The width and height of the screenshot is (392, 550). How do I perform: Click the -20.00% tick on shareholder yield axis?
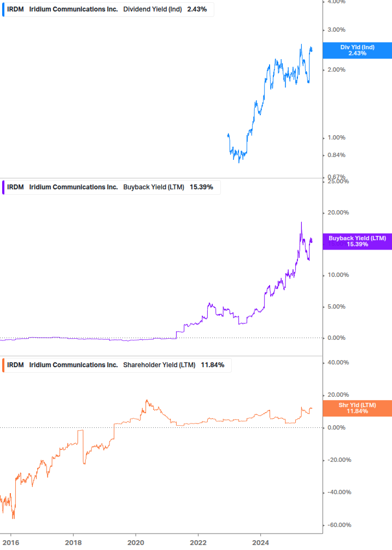(339, 460)
